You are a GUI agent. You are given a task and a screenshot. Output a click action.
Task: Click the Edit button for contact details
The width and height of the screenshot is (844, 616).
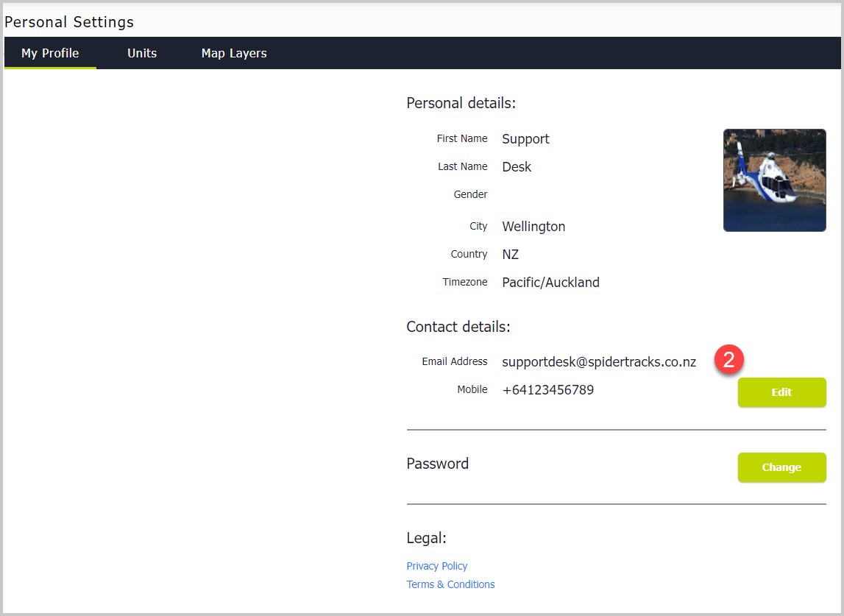tap(781, 392)
